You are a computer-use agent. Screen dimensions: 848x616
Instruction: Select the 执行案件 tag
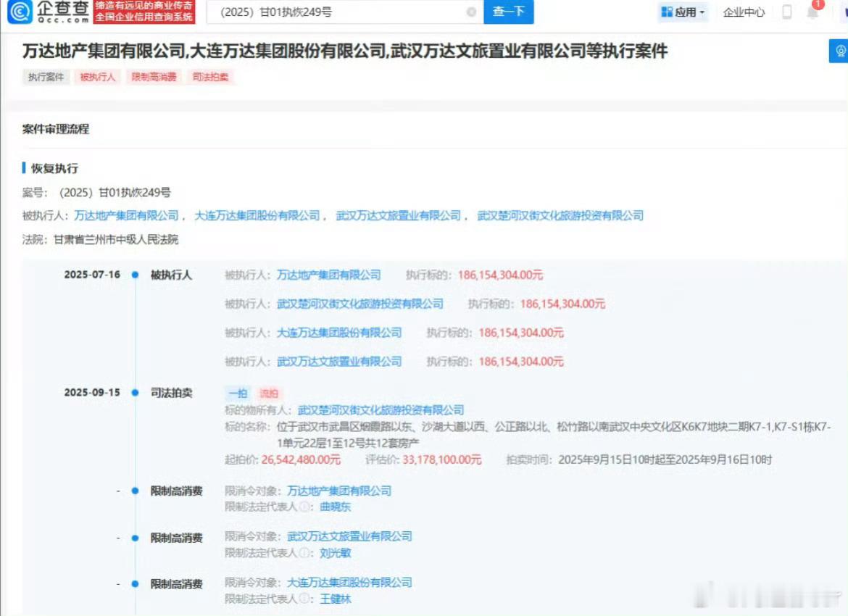(x=46, y=77)
